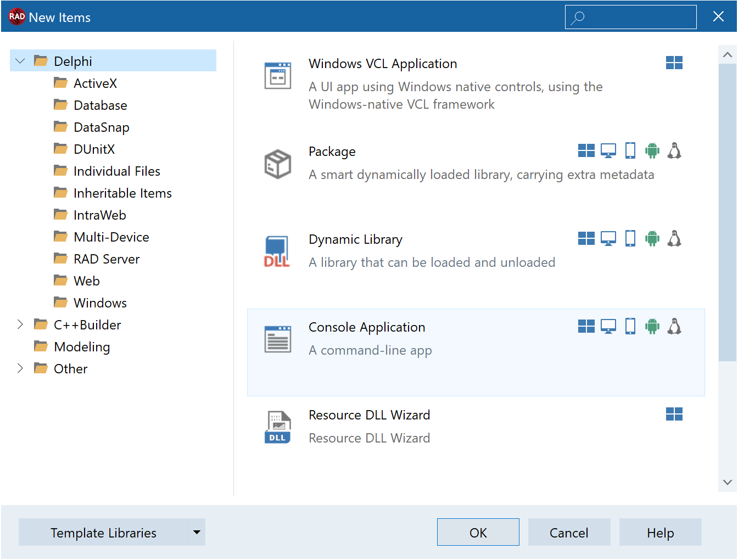Click the macOS monitor icon on Console Application row

608,327
